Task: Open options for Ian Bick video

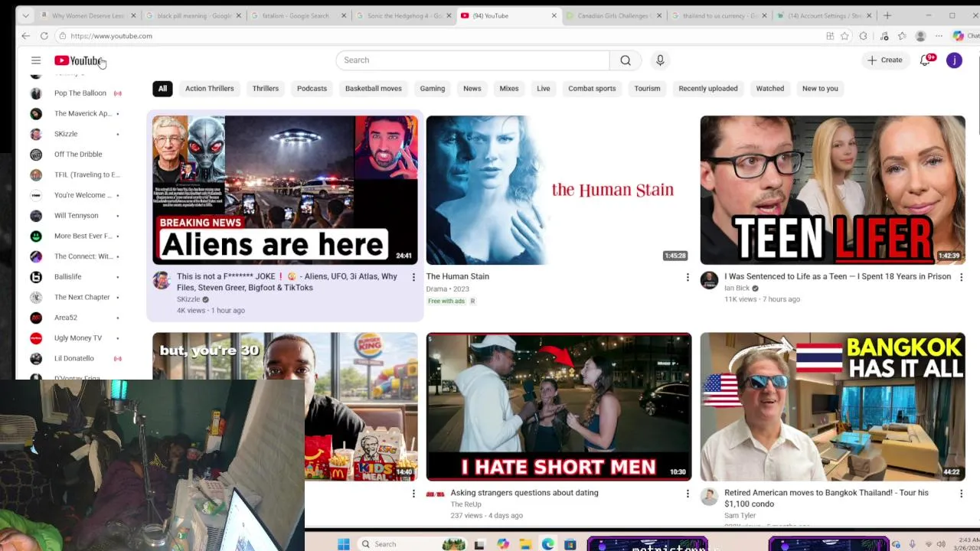Action: tap(961, 277)
